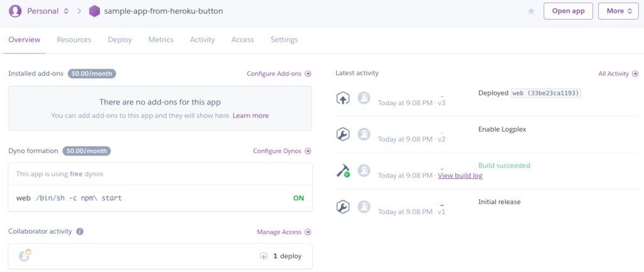
Task: Favorite the app with the star icon
Action: coord(531,11)
